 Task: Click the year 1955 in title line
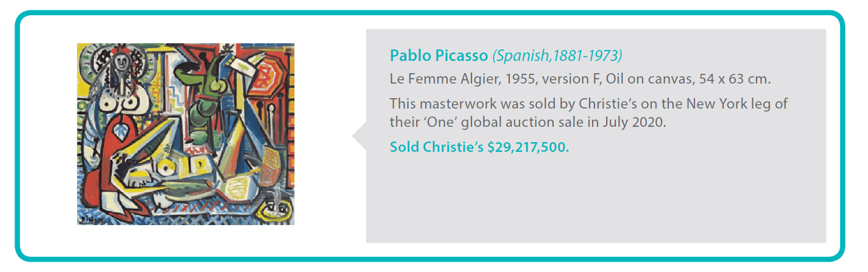pyautogui.click(x=519, y=79)
